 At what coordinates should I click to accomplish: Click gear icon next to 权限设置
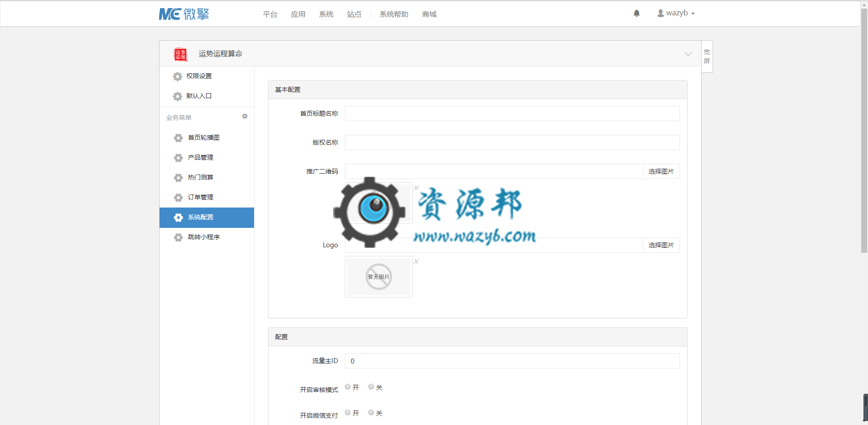pos(178,76)
